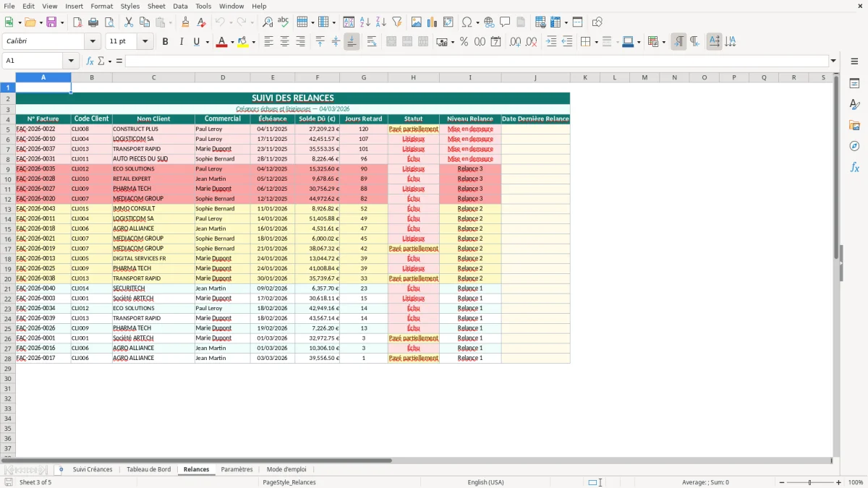
Task: Click the Save document icon
Action: [51, 22]
